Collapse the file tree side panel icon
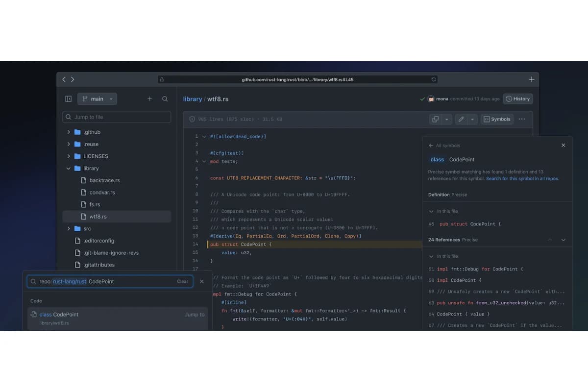Screen dimensions: 588x392 69,99
